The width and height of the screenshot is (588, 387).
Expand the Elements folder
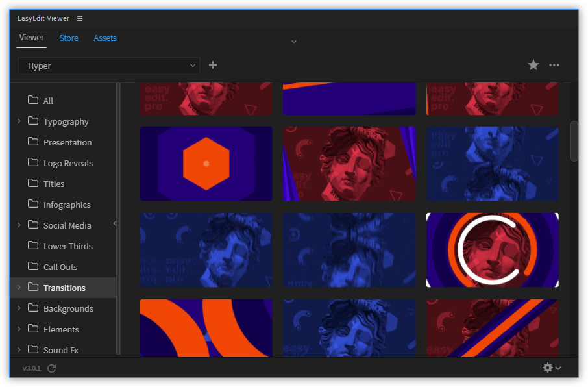(19, 329)
